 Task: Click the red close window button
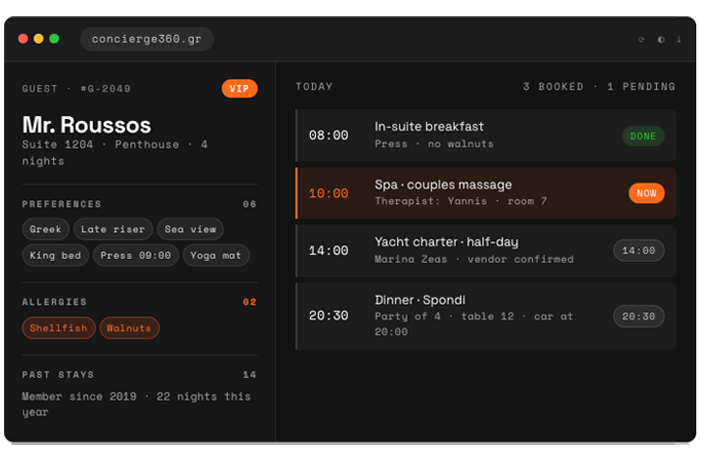(x=23, y=39)
